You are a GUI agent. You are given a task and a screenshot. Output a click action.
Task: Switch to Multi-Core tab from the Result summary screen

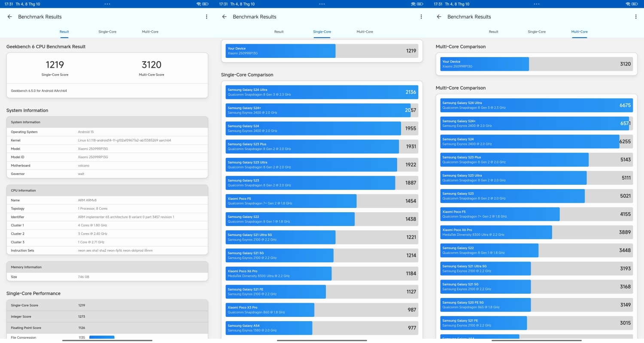(150, 32)
